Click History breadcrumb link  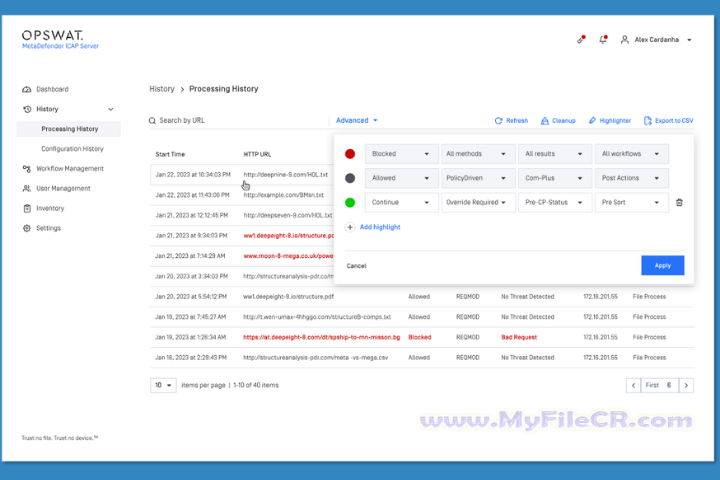point(162,89)
